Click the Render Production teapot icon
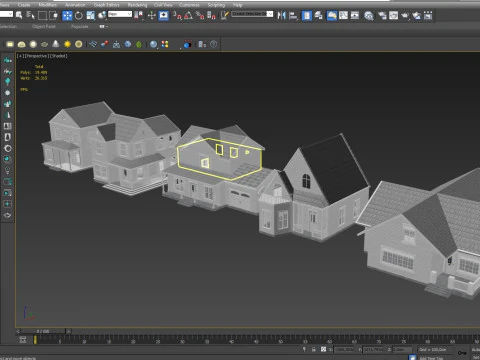The width and height of the screenshot is (480, 360). 405,15
